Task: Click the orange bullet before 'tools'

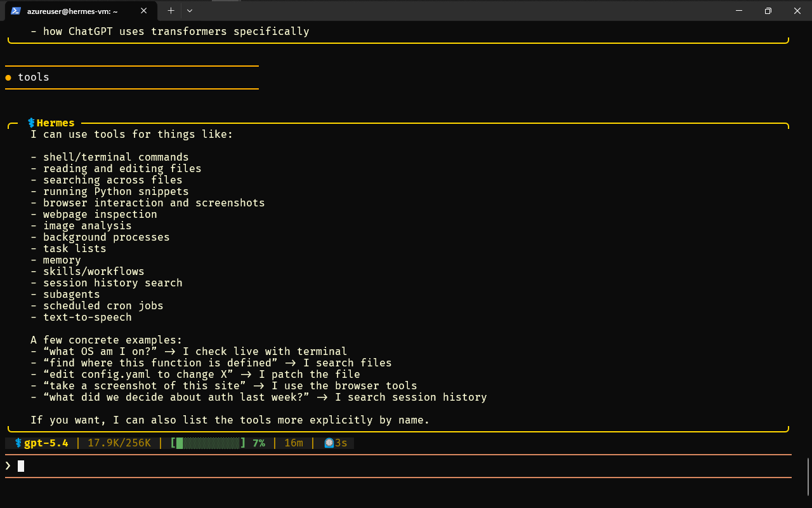Action: click(x=8, y=77)
